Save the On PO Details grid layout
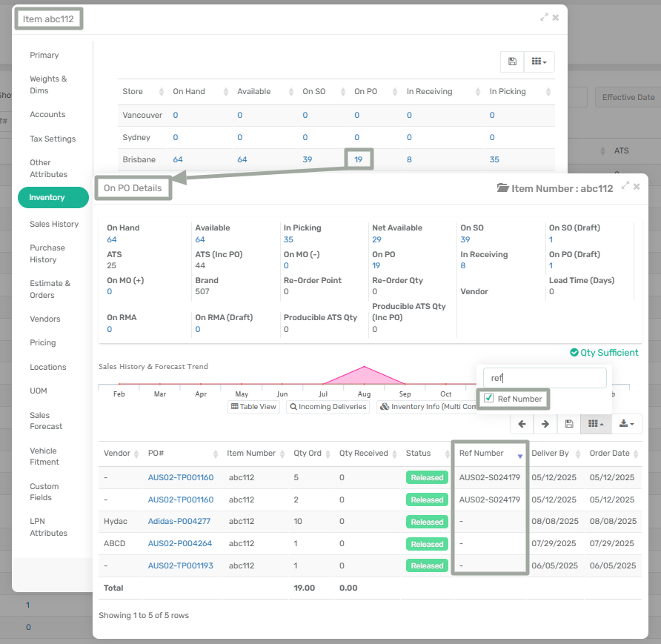 tap(568, 424)
